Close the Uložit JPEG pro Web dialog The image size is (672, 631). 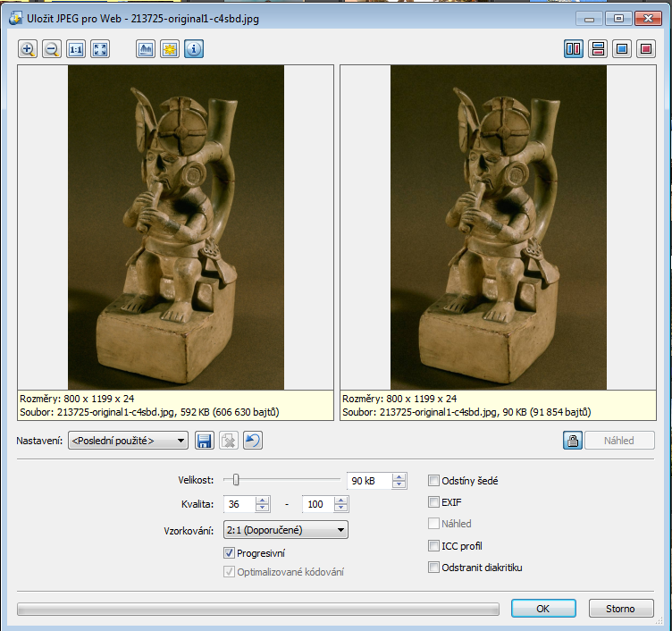(x=648, y=19)
